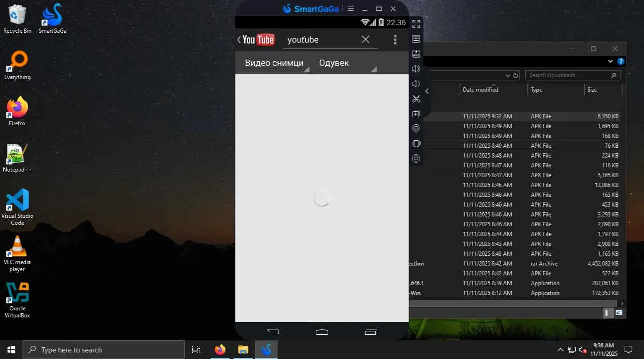
Task: Clear the YouTube search text
Action: 366,39
